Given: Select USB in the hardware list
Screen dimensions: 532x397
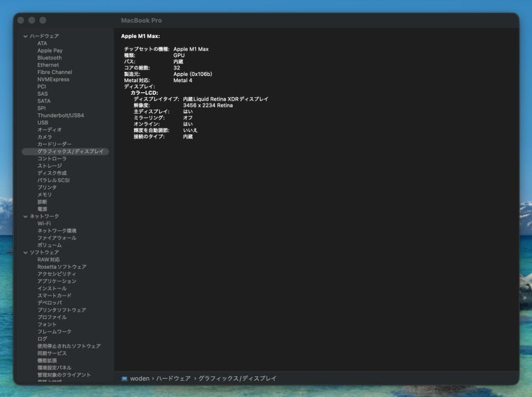Looking at the screenshot, I should point(42,123).
